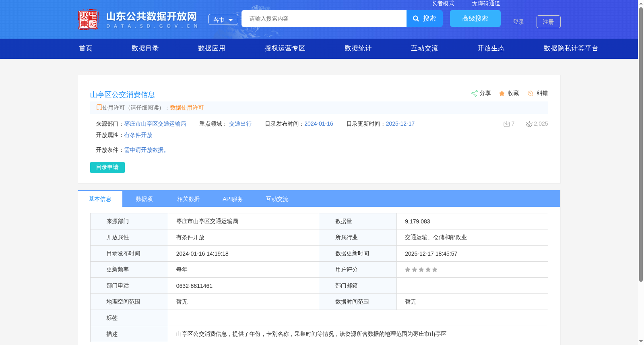Click the view count eye icon
The image size is (644, 345).
529,124
